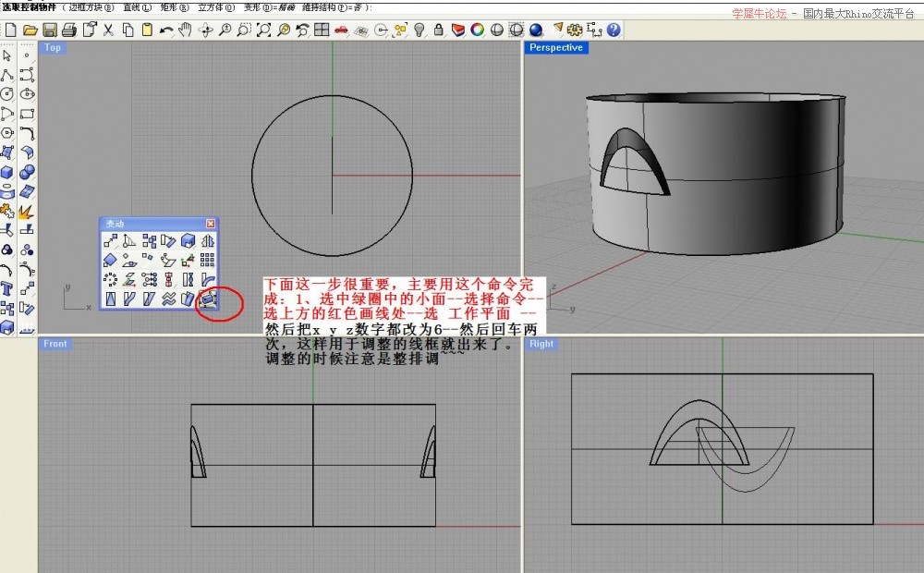The image size is (924, 573).
Task: Click the puzzle piece Join icon
Action: tap(7, 211)
